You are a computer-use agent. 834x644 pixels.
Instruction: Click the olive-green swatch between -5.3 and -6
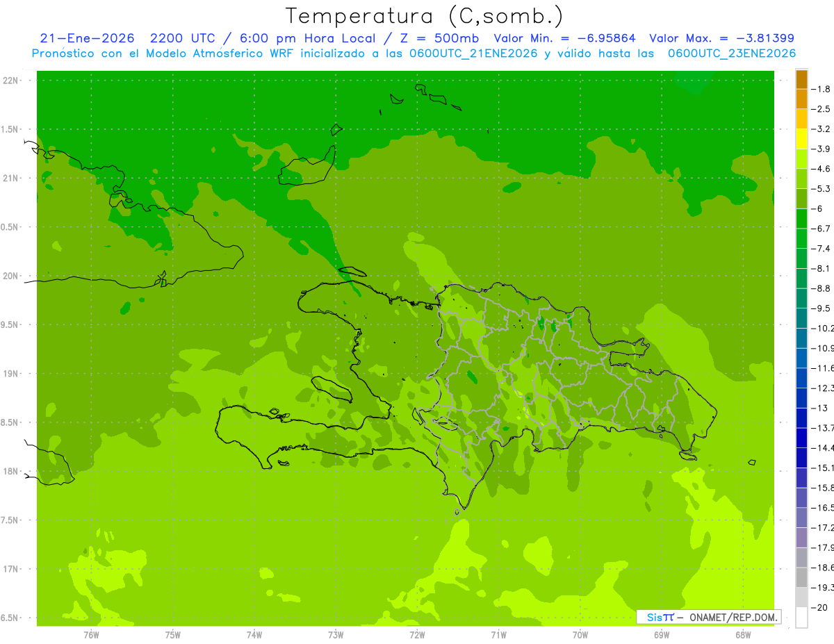pyautogui.click(x=801, y=199)
